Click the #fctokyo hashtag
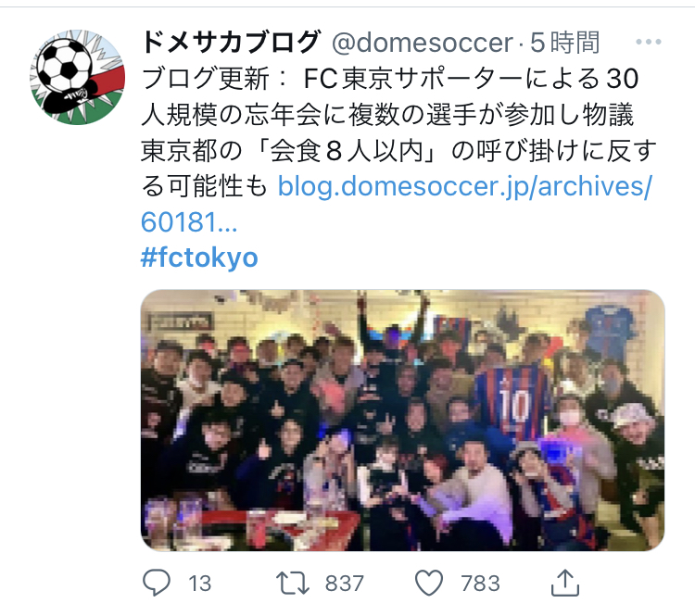695x616 pixels. click(199, 258)
